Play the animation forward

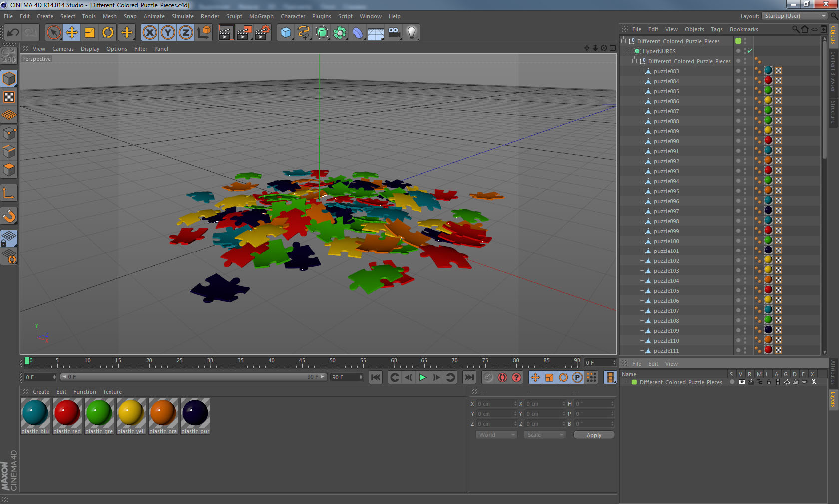point(422,377)
